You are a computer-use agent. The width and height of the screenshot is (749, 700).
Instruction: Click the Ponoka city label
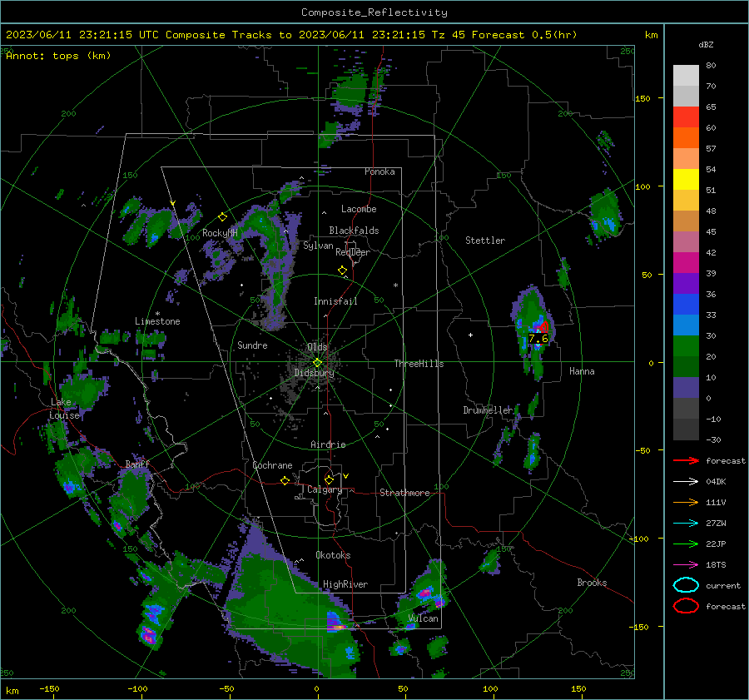(379, 171)
